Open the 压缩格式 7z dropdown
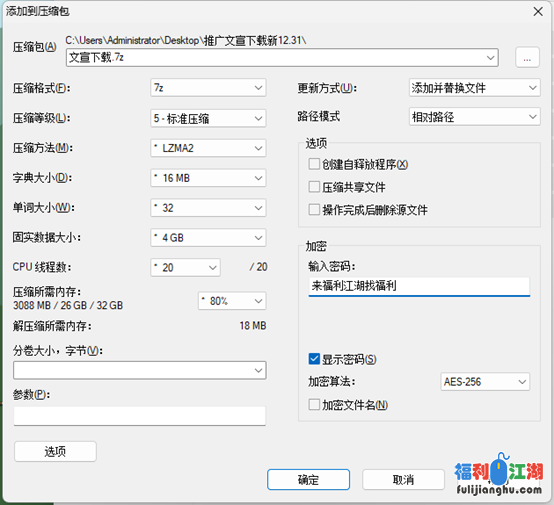This screenshot has height=505, width=554. (x=208, y=88)
